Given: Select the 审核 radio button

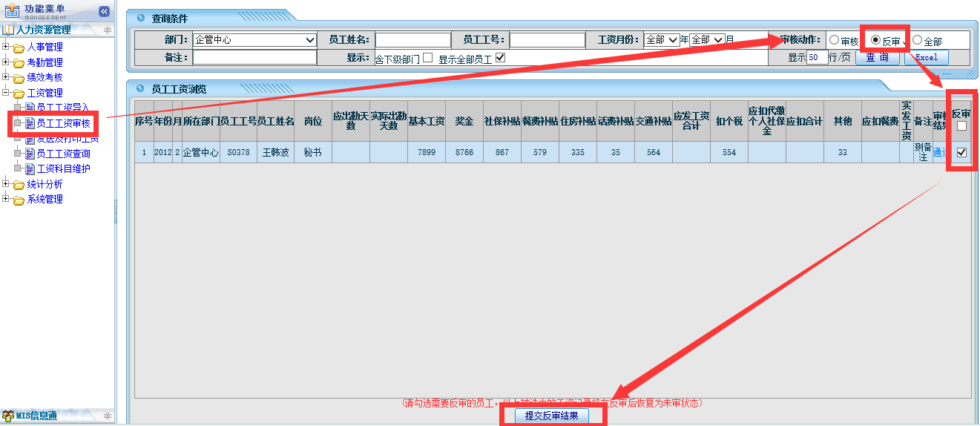Looking at the screenshot, I should tap(835, 41).
